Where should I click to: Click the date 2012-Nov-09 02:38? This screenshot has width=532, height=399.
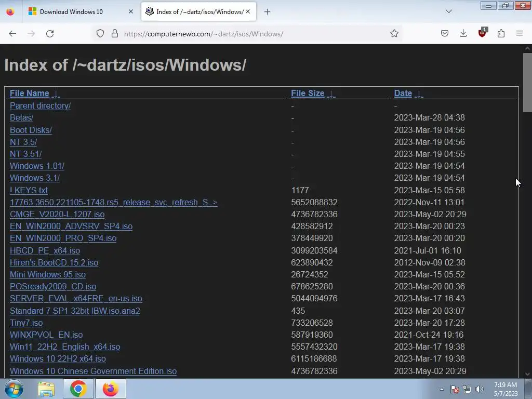point(430,262)
